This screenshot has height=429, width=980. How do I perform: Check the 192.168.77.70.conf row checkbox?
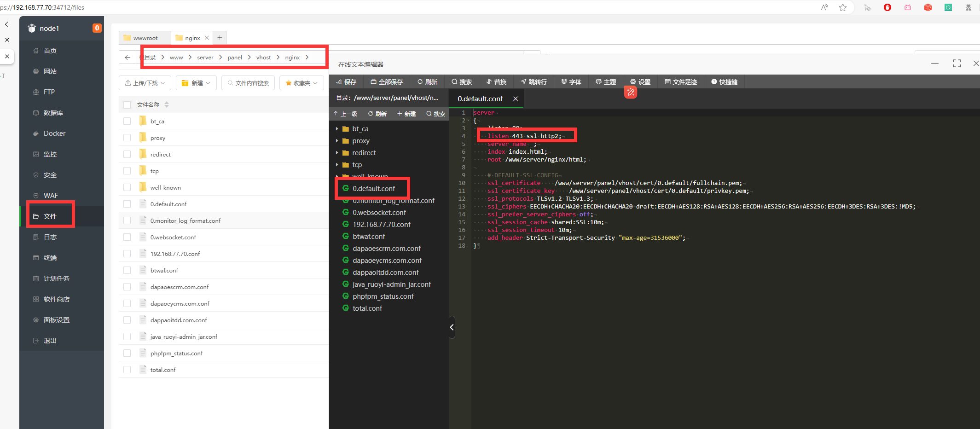coord(127,254)
